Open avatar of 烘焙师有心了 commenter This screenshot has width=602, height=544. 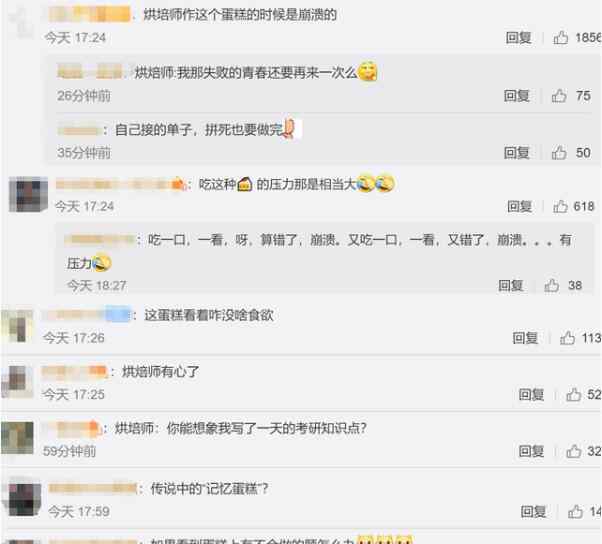[17, 382]
